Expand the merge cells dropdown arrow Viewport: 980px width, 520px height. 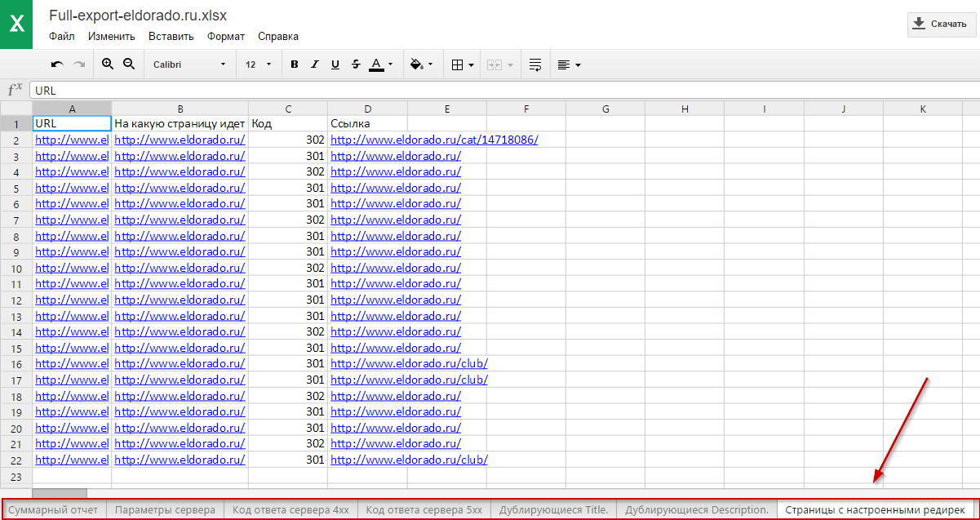coord(511,64)
